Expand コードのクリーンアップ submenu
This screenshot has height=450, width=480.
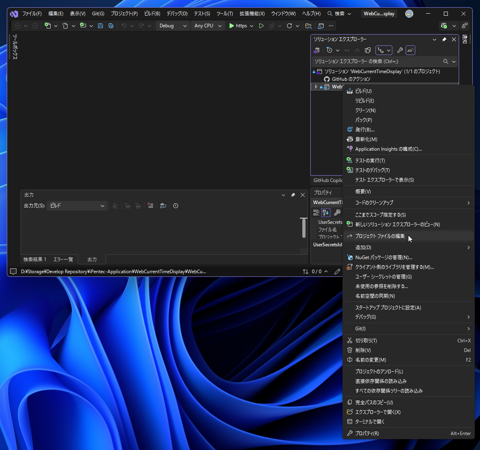tap(408, 203)
